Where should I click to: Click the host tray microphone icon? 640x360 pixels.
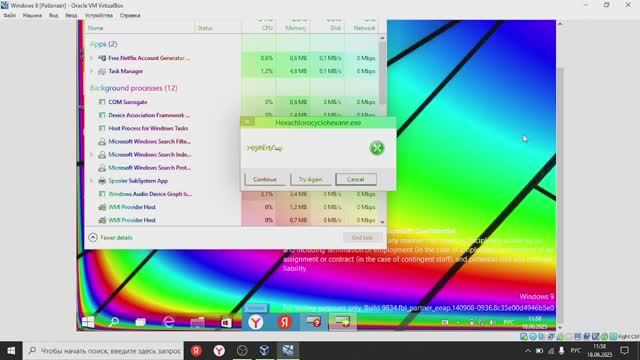(562, 351)
